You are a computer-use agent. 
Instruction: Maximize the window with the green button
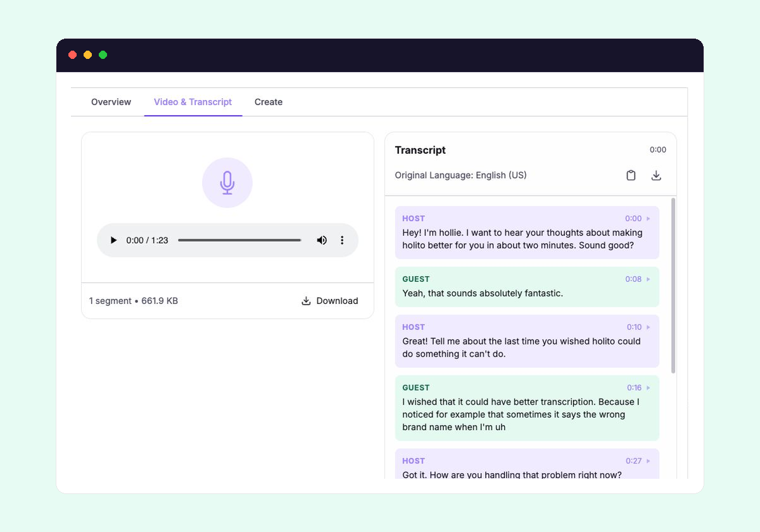click(103, 55)
